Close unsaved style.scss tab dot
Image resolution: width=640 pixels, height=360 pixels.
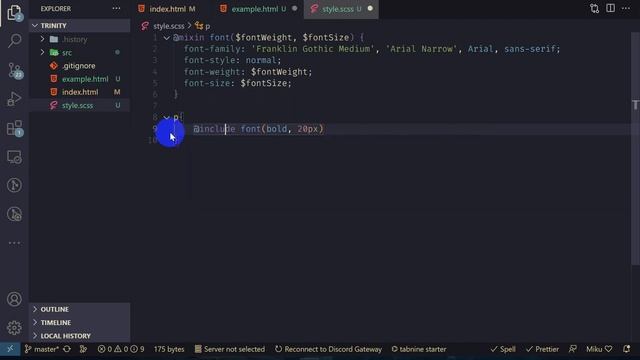click(370, 9)
